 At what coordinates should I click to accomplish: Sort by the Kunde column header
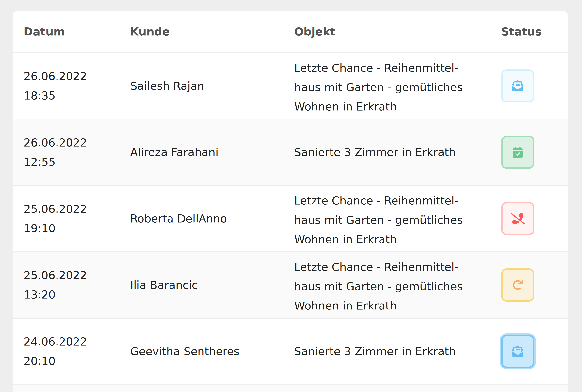point(150,32)
